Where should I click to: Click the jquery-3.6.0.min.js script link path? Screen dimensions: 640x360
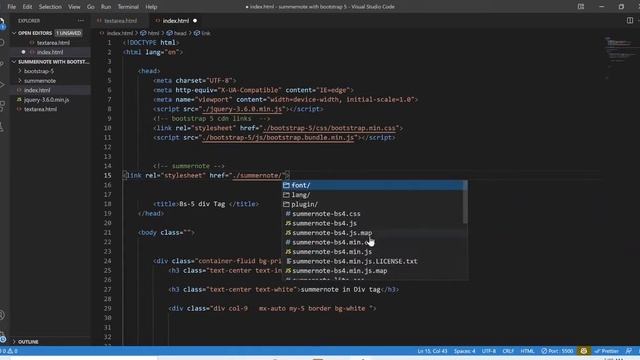point(242,109)
